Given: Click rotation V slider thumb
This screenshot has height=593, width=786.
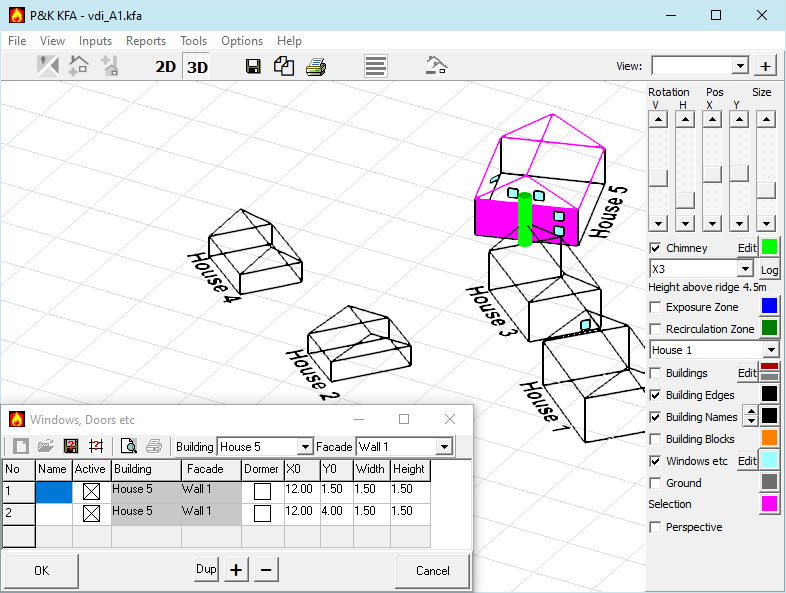Looking at the screenshot, I should pos(658,178).
